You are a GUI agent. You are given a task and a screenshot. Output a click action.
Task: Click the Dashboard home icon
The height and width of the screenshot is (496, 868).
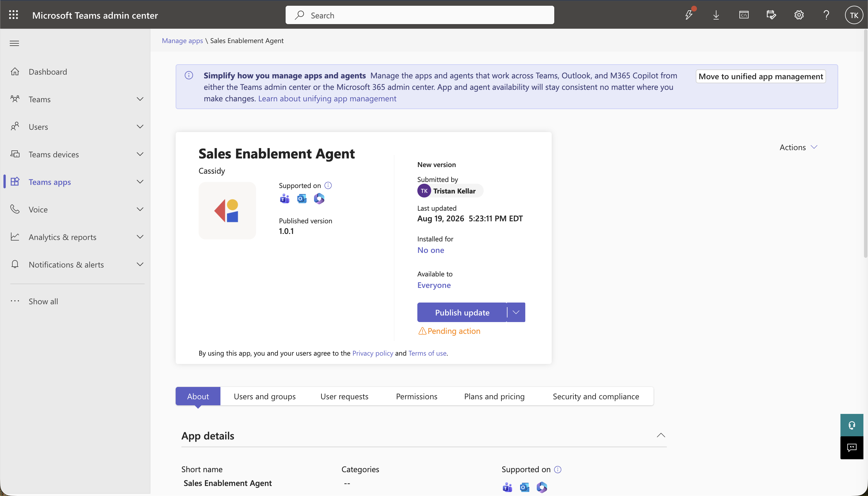click(x=15, y=71)
